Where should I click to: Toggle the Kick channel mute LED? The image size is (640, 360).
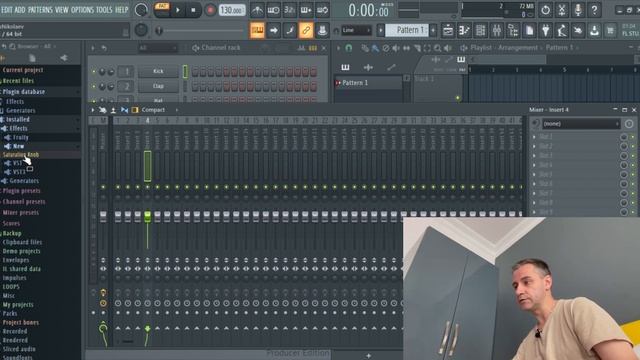coord(93,71)
